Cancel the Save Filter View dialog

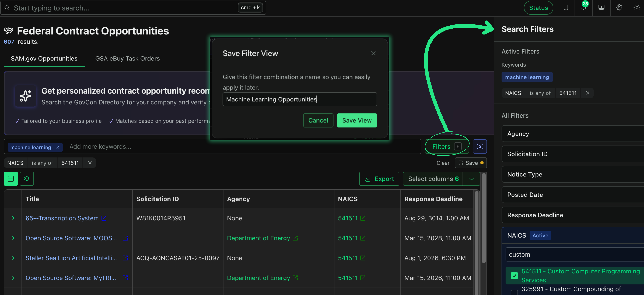(318, 120)
